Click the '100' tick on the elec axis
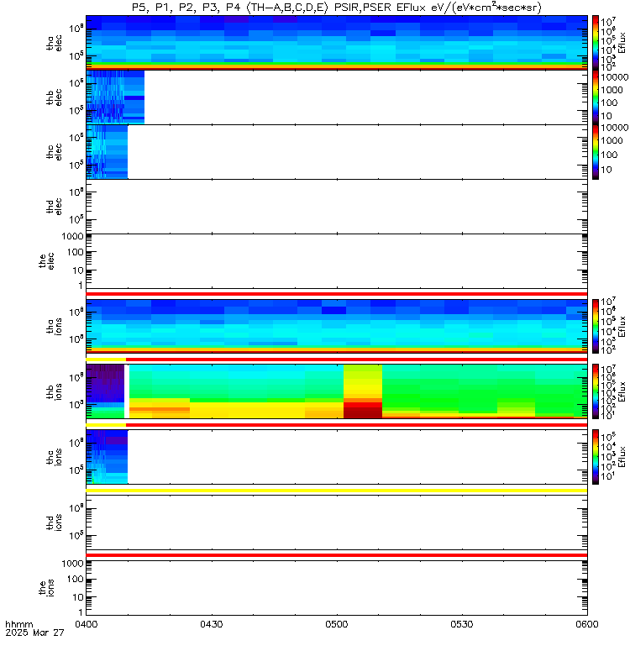 (x=75, y=253)
